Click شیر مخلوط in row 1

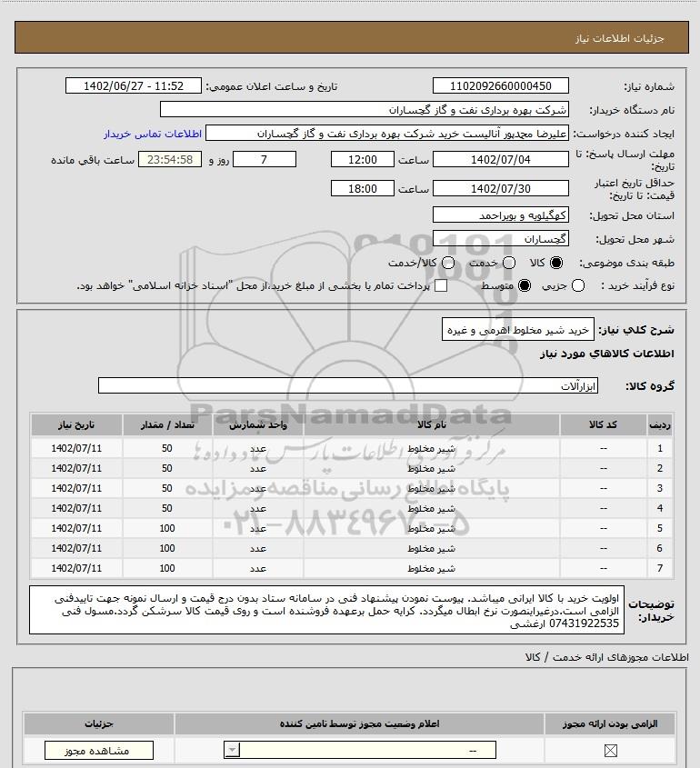coord(432,449)
